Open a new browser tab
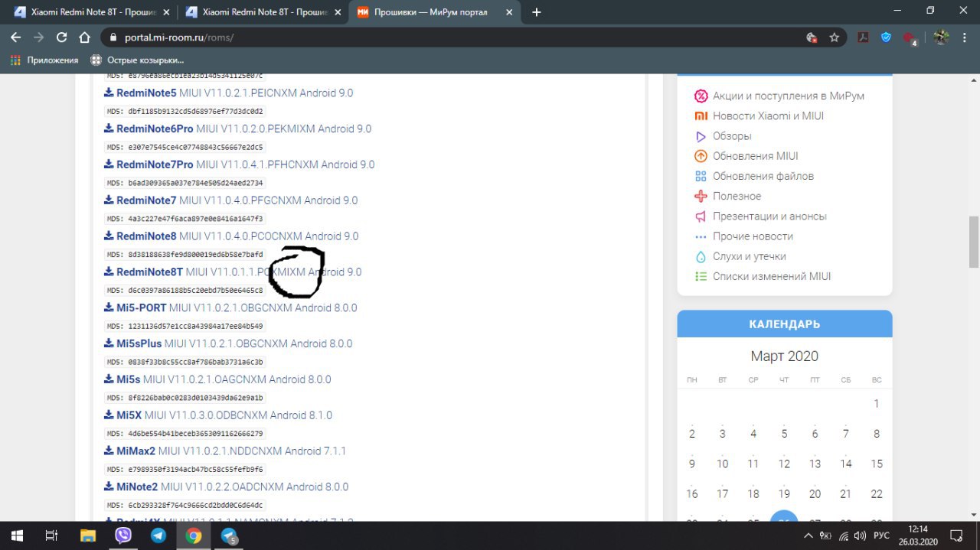Screen dimensions: 980x550 click(x=536, y=12)
